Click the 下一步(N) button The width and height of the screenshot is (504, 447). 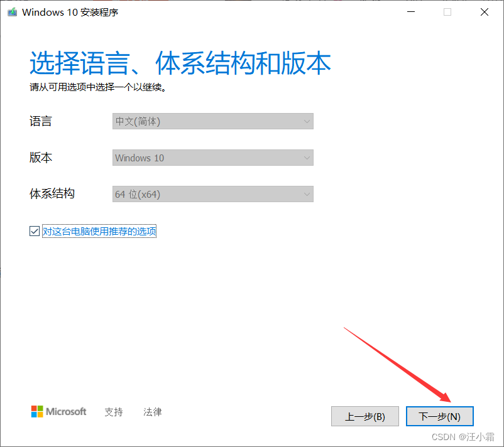pyautogui.click(x=440, y=416)
